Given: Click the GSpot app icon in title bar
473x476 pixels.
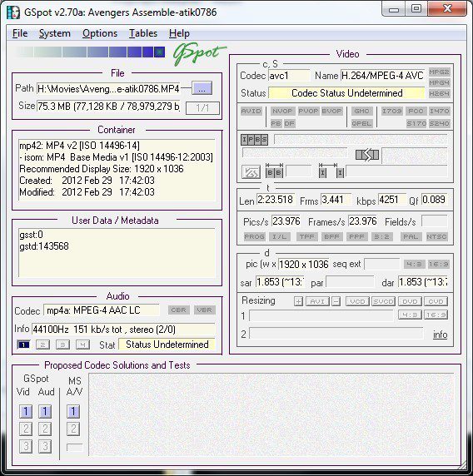Looking at the screenshot, I should (13, 12).
